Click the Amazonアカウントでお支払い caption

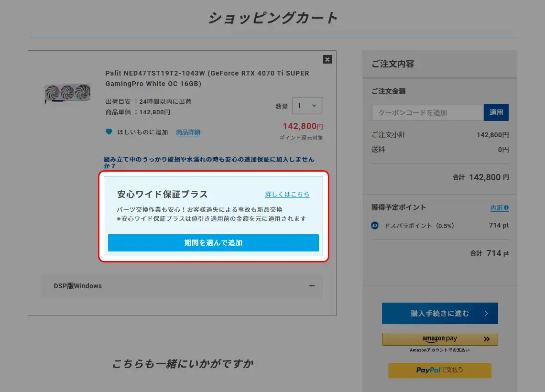click(440, 350)
